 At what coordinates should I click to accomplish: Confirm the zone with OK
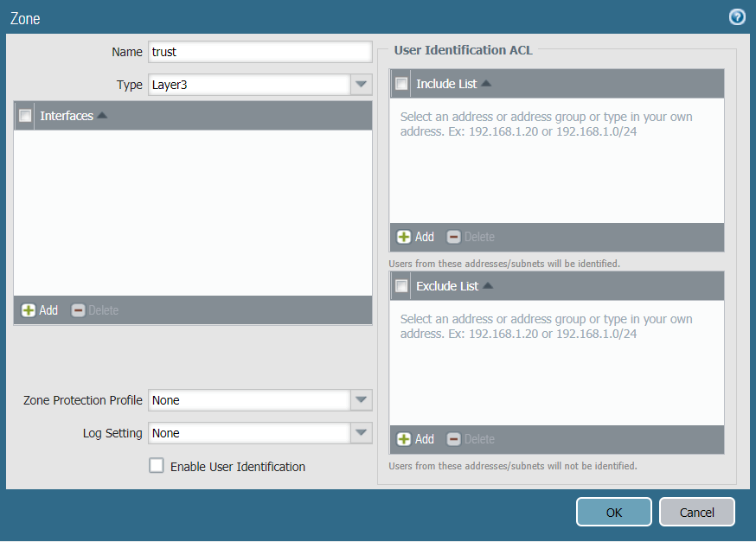coord(614,512)
